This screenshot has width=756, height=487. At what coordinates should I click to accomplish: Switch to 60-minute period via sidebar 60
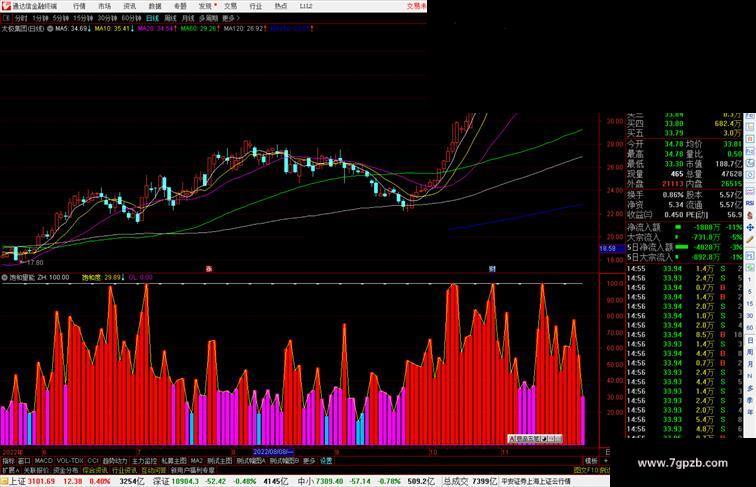750,328
